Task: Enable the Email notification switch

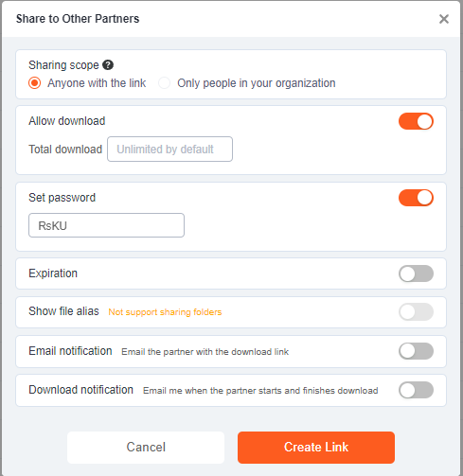Action: point(416,351)
